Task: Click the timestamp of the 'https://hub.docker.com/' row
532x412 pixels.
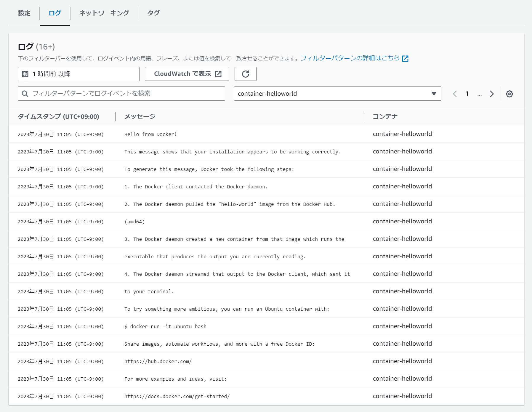Action: (61, 361)
